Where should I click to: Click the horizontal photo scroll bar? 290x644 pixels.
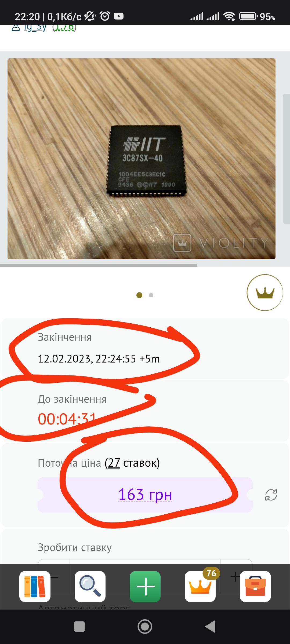tap(98, 265)
